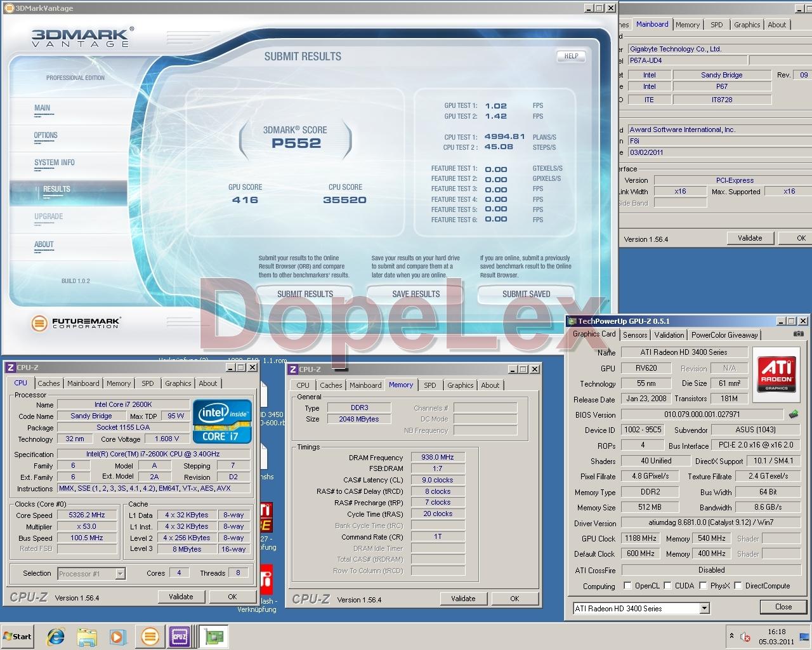Click SUBMIT RESULTS button
The width and height of the screenshot is (812, 650).
[x=305, y=294]
